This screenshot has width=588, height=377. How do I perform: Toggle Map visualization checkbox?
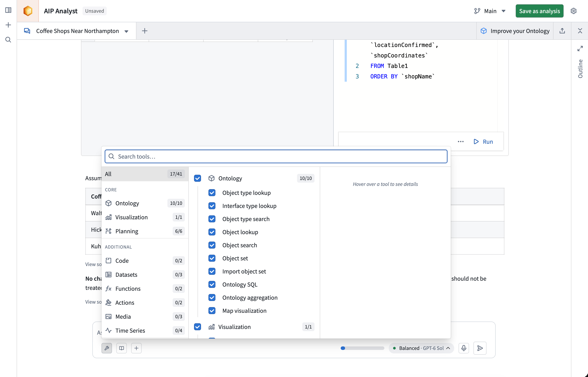(212, 311)
